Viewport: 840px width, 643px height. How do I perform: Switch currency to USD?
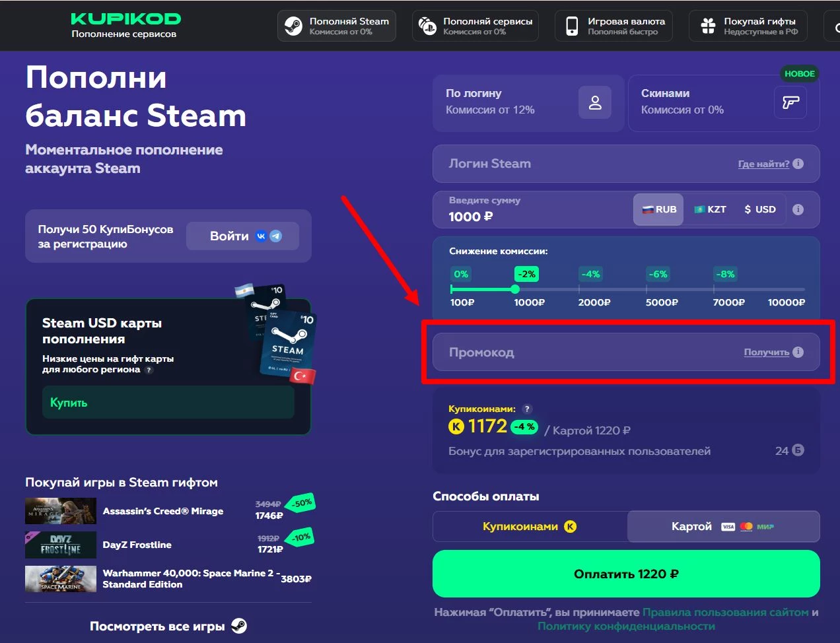click(x=760, y=209)
